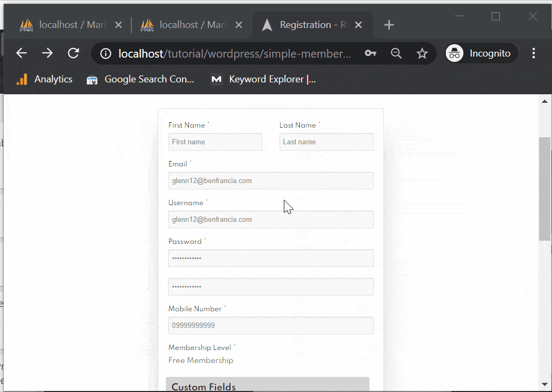Viewport: 552px width, 392px height.
Task: Open the Google Search Console bookmark
Action: [x=141, y=79]
